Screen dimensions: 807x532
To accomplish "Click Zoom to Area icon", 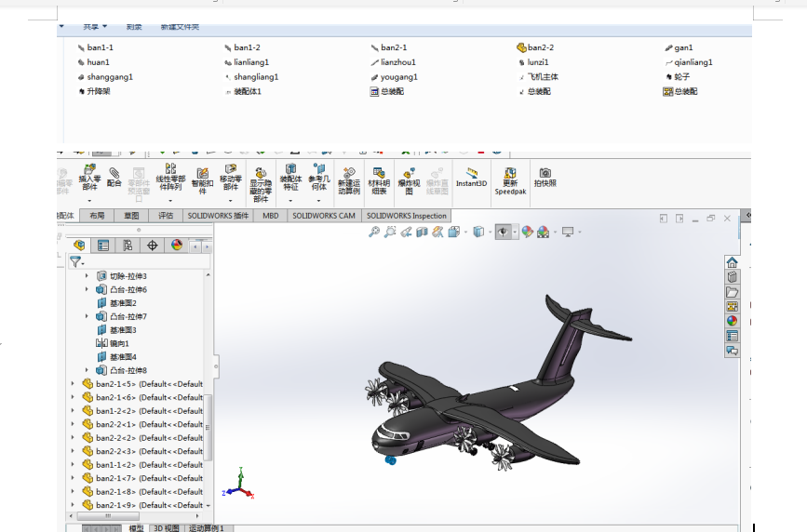I will pyautogui.click(x=390, y=232).
